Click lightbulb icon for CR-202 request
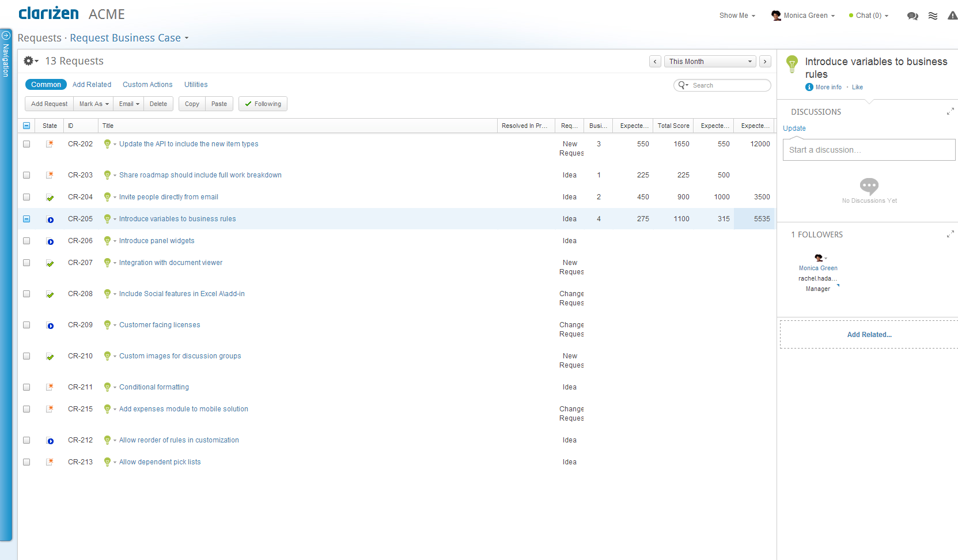958x560 pixels. pyautogui.click(x=107, y=144)
